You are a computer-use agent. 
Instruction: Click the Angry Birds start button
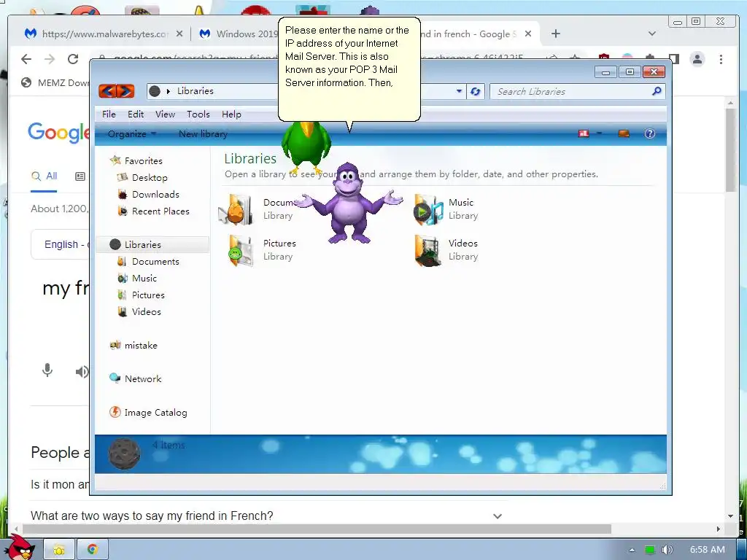[20, 548]
